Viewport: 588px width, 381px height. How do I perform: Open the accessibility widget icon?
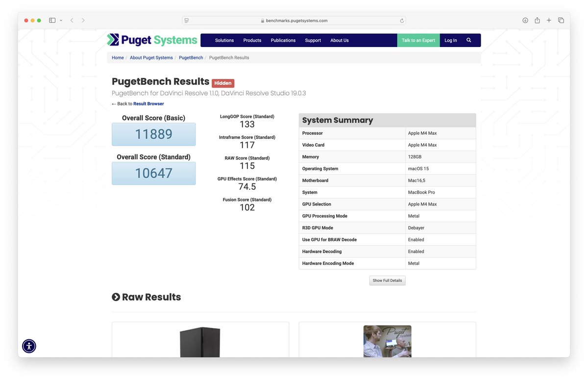tap(29, 346)
